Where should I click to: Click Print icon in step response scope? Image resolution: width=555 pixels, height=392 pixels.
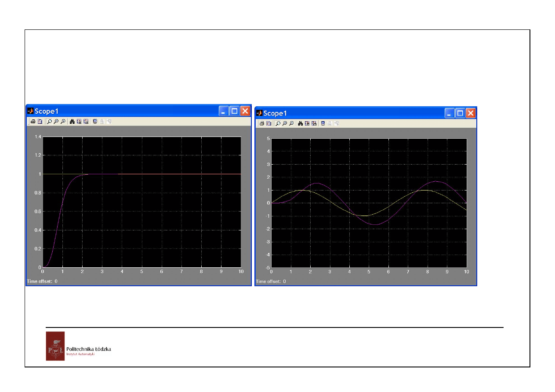coord(33,122)
